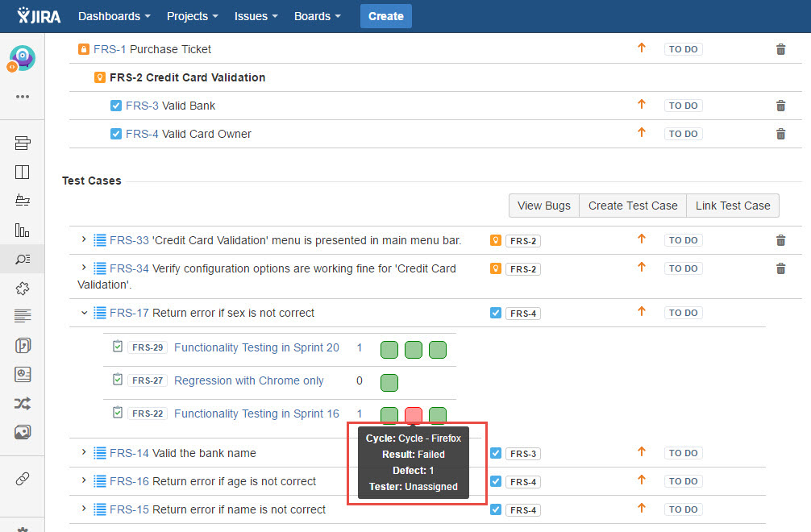Click FRS-2 requirement tag in FRS-33 row
This screenshot has width=811, height=532.
click(x=523, y=241)
